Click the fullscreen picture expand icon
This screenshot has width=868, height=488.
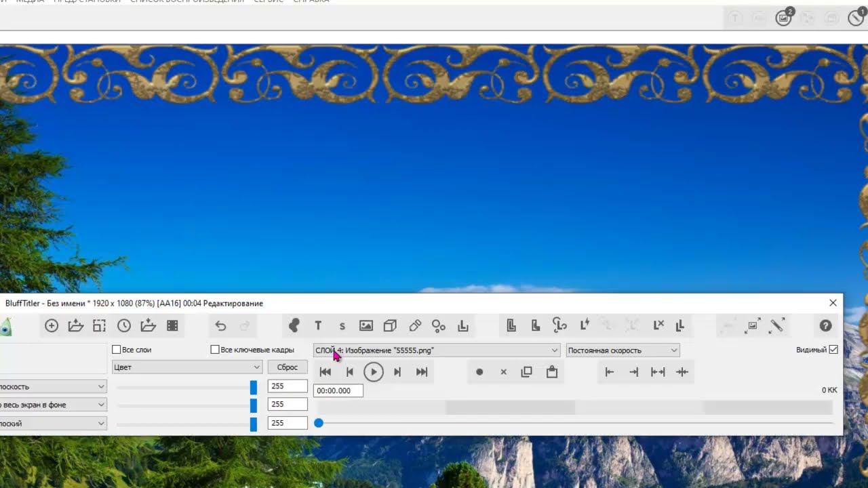click(752, 326)
